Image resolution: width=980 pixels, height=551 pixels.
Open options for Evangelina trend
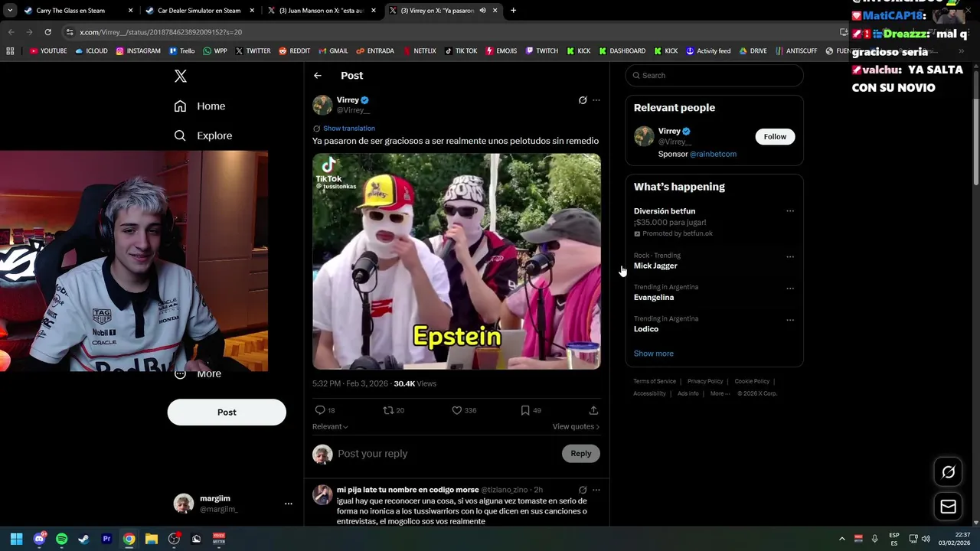coord(790,289)
